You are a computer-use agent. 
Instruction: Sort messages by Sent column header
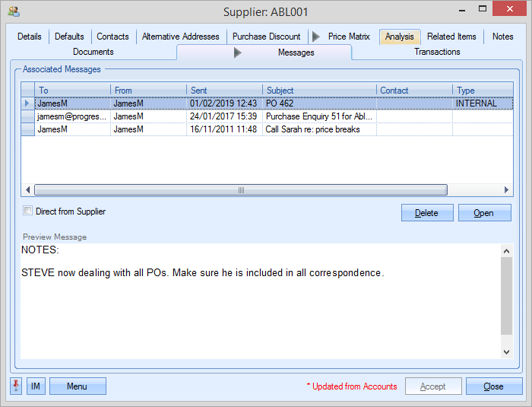pyautogui.click(x=224, y=91)
